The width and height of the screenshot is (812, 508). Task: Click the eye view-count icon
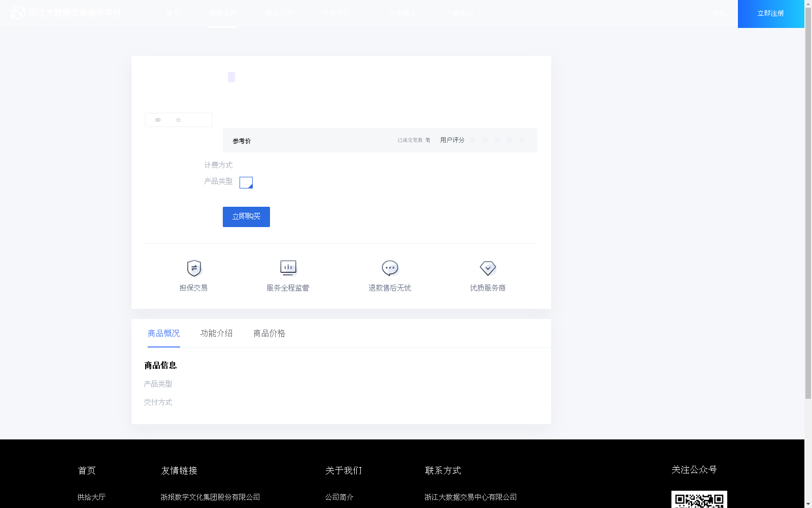[158, 120]
